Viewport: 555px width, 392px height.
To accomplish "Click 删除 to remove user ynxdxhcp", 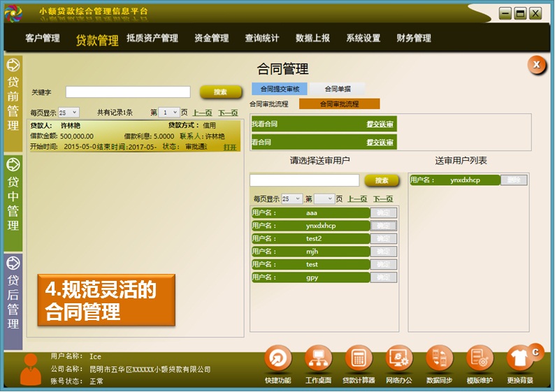I will click(514, 180).
